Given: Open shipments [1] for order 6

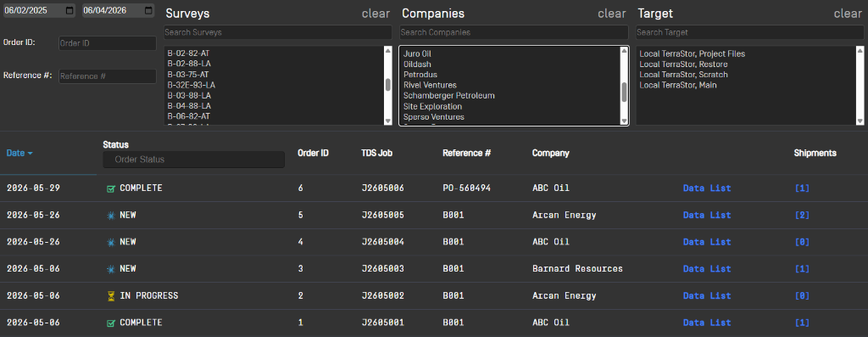Looking at the screenshot, I should (802, 188).
